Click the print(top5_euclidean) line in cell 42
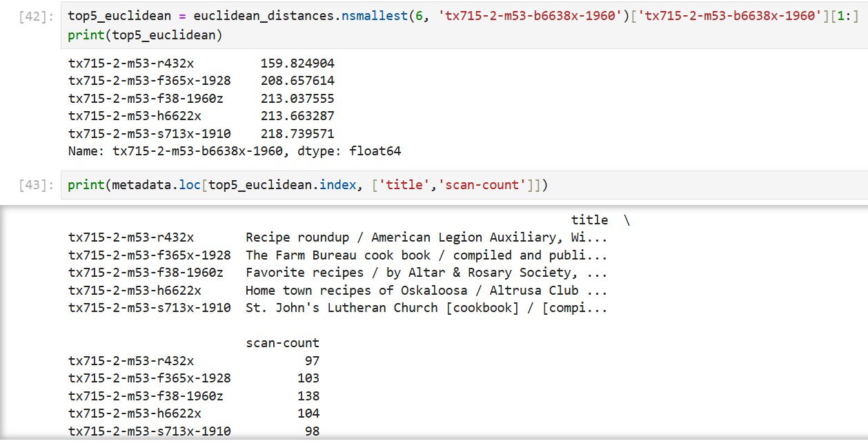This screenshot has height=448, width=868. tap(145, 35)
